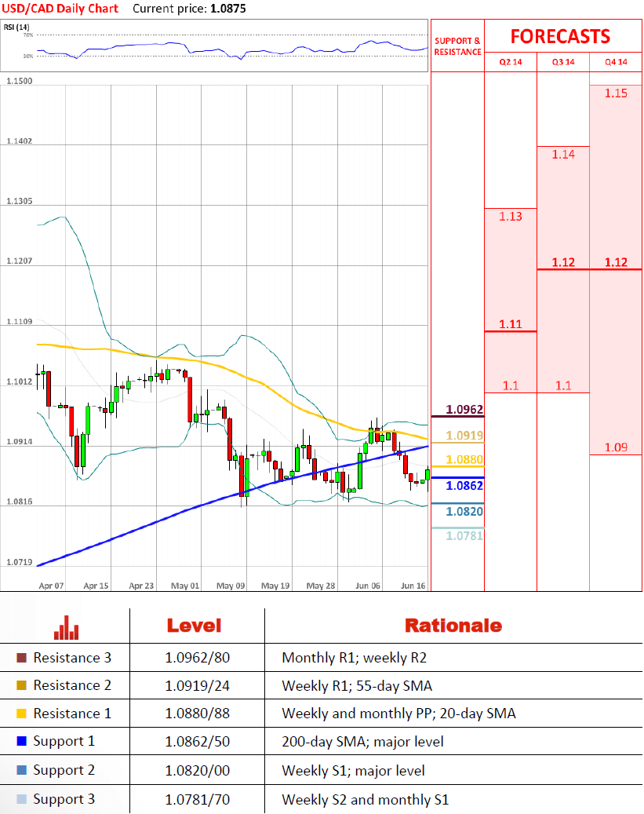Click the 1.13 forecast value in Q2 column
This screenshot has height=814, width=644.
(511, 217)
